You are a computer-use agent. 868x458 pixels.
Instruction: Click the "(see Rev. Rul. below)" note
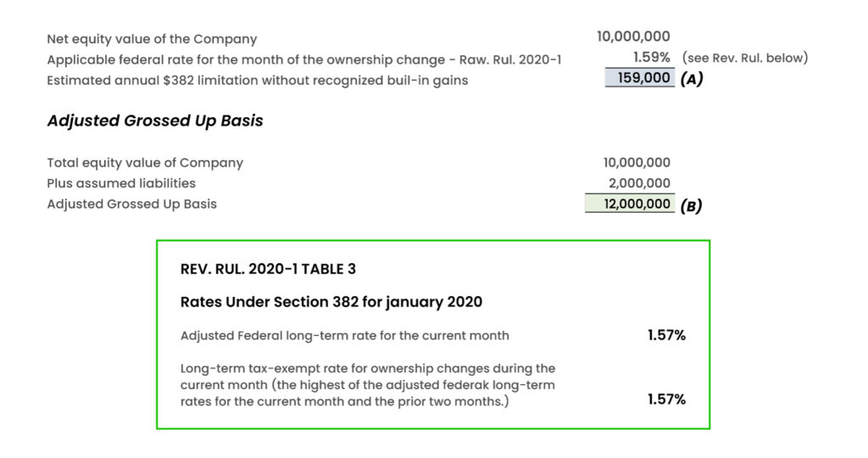[744, 58]
